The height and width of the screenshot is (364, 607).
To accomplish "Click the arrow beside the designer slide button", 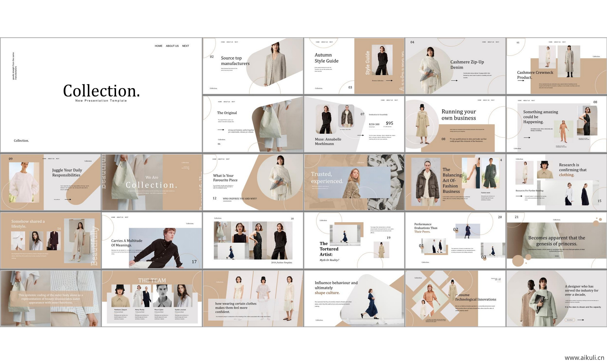I will click(581, 320).
